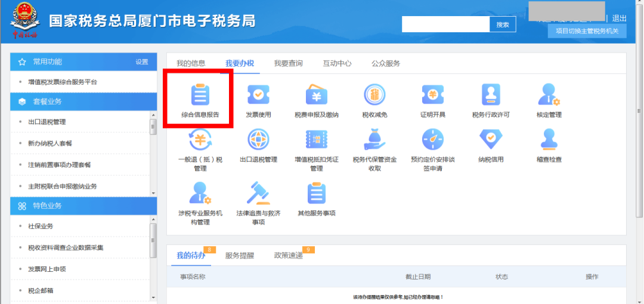644x304 pixels.
Task: Click the 特色业务 icon
Action: click(22, 206)
